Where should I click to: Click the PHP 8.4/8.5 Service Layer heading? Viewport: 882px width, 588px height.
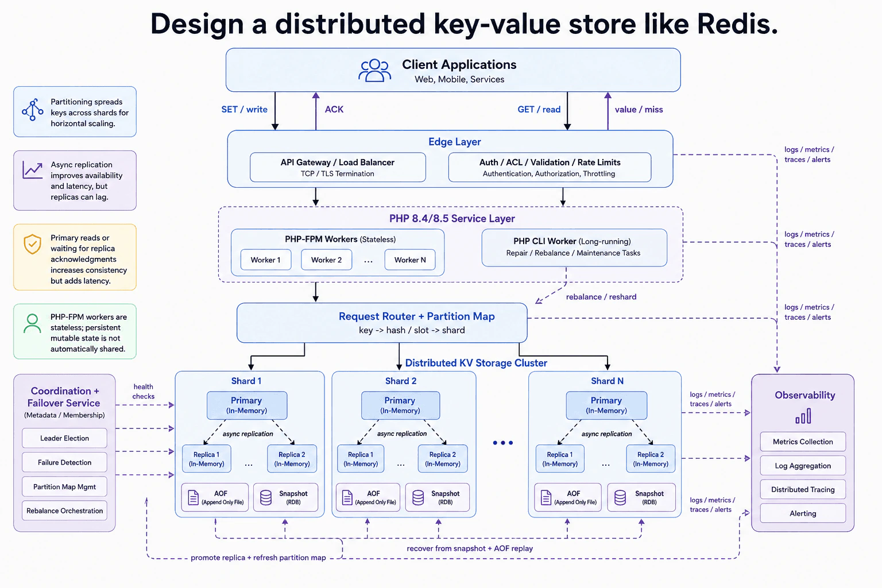pyautogui.click(x=452, y=218)
